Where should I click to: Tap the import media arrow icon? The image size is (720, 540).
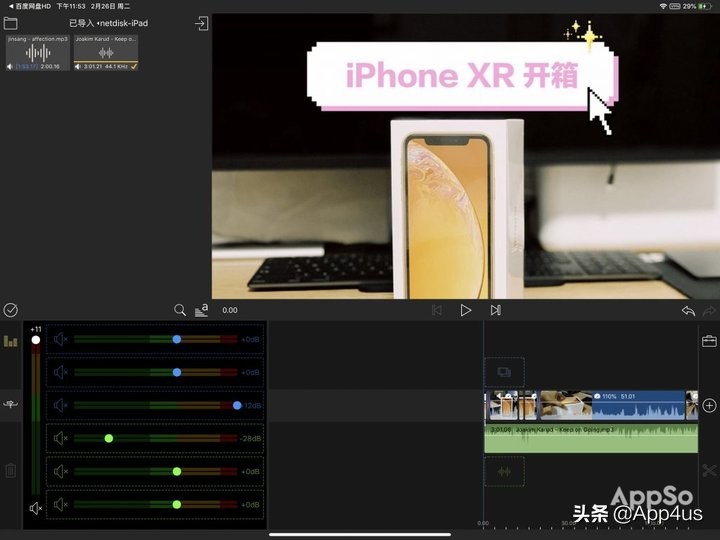[x=202, y=23]
